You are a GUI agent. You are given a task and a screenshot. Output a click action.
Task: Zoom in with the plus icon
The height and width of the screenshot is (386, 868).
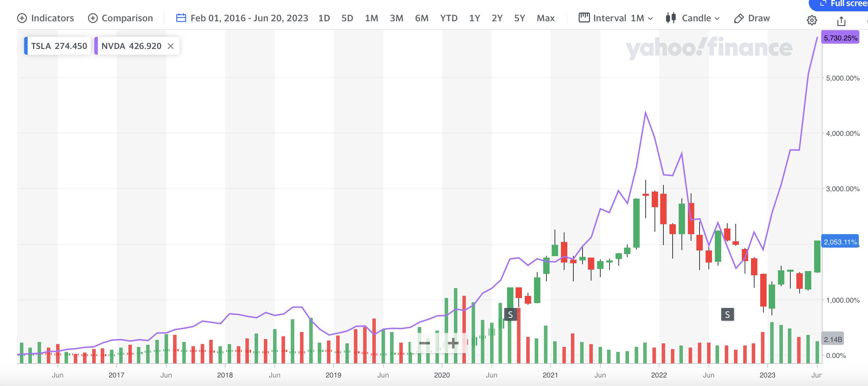(x=453, y=343)
